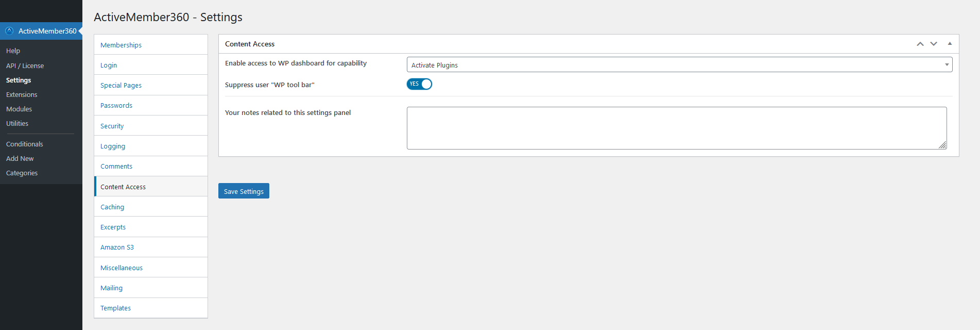Open Categories sidebar link
The width and height of the screenshot is (980, 330).
tap(41, 173)
